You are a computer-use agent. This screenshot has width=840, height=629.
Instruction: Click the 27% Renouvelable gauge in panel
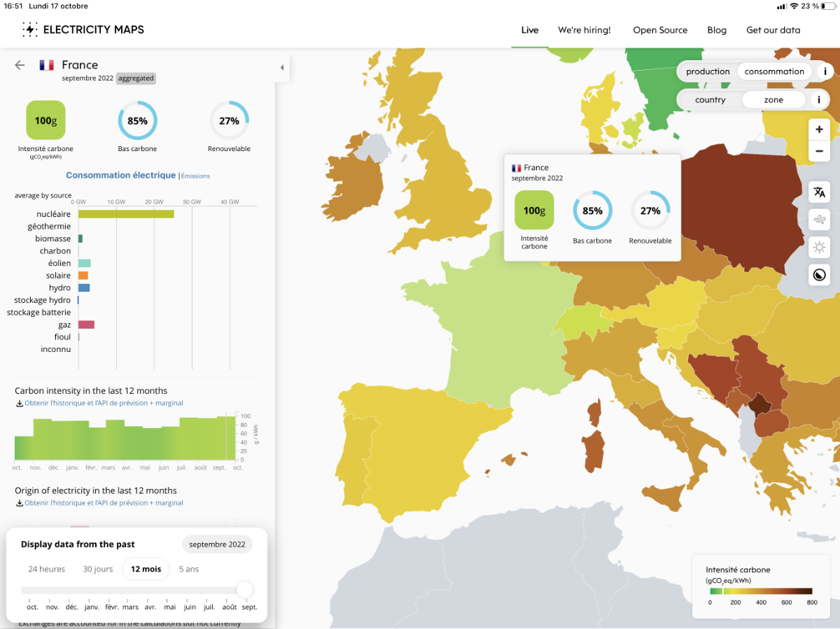click(229, 120)
